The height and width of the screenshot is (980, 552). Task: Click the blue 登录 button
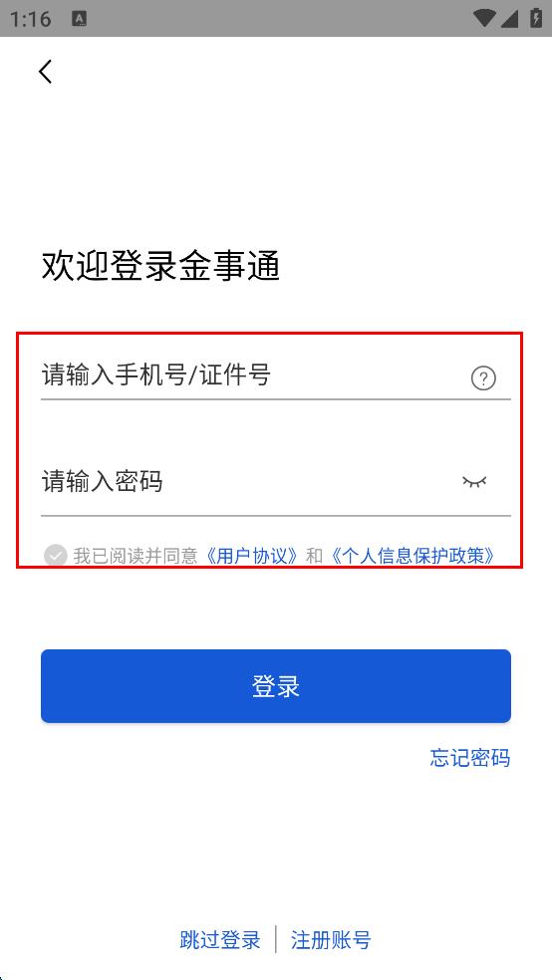[x=276, y=685]
